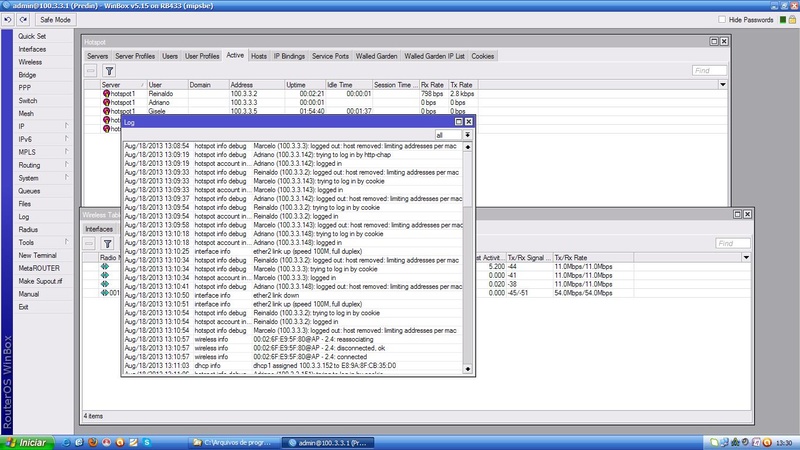
Task: Maximize the Wireless Tables window
Action: click(737, 214)
